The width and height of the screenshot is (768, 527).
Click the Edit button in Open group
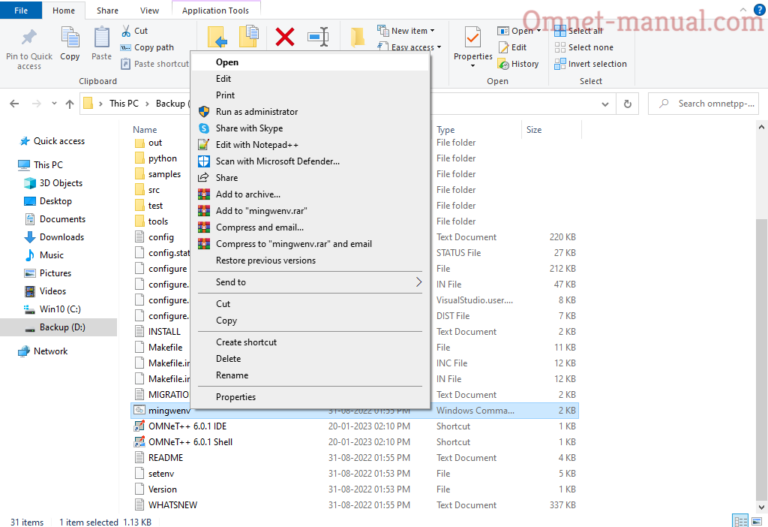coord(512,48)
